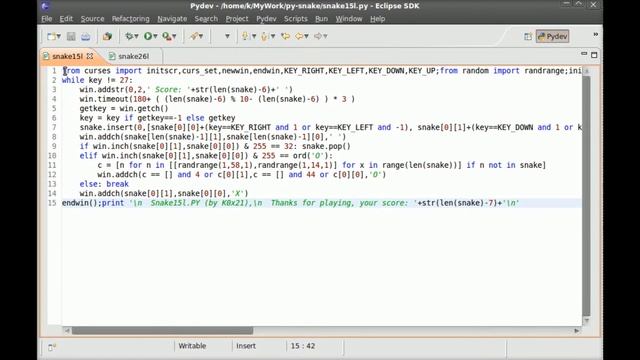Click the 'else: break' code line
Viewport: 640px width, 360px height.
pos(104,184)
